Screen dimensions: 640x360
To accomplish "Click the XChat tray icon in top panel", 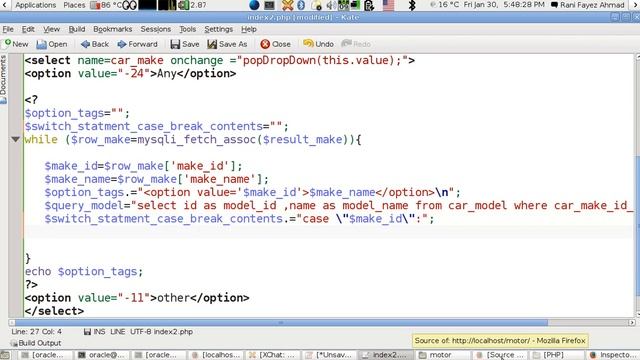I will click(x=288, y=5).
